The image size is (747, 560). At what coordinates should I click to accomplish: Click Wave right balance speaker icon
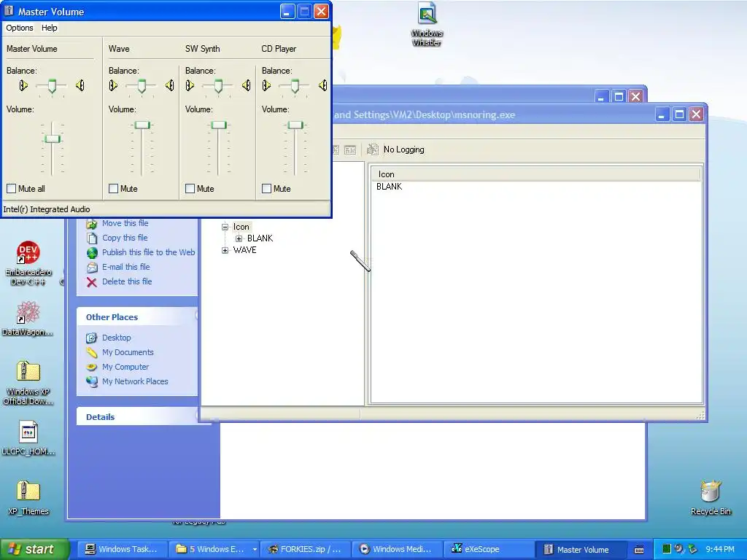click(x=169, y=86)
